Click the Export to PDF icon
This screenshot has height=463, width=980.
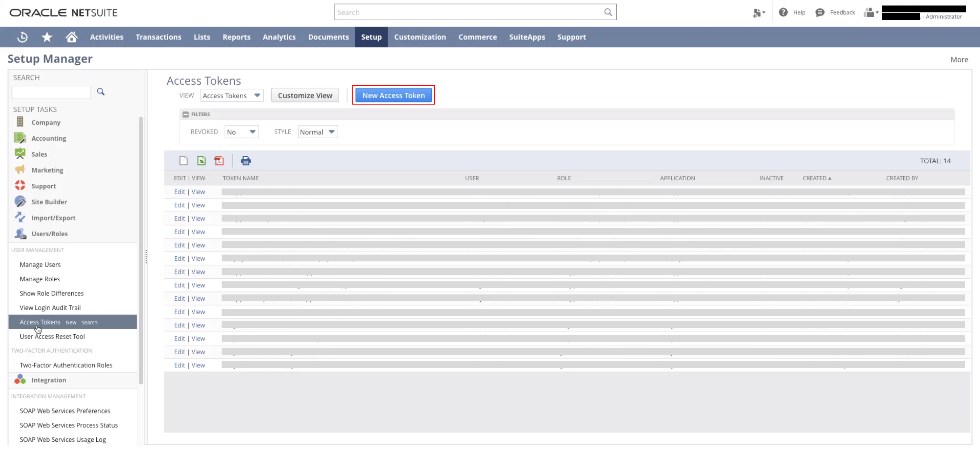coord(219,161)
